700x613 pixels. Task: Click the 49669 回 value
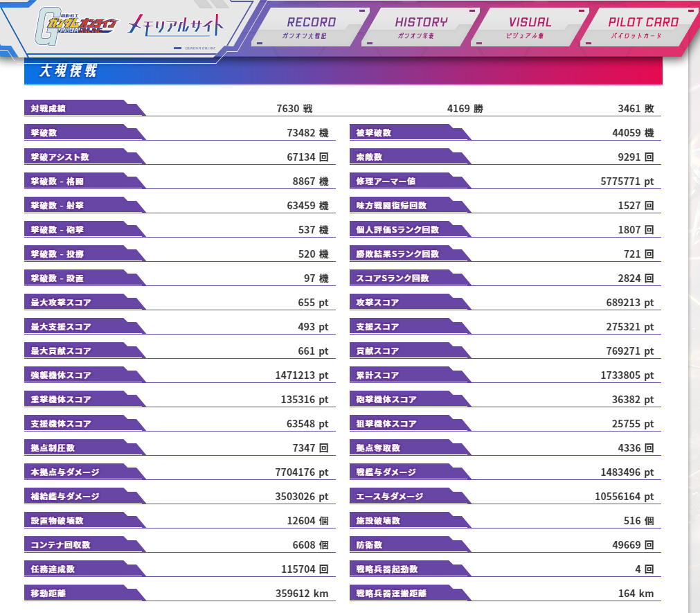(x=633, y=544)
